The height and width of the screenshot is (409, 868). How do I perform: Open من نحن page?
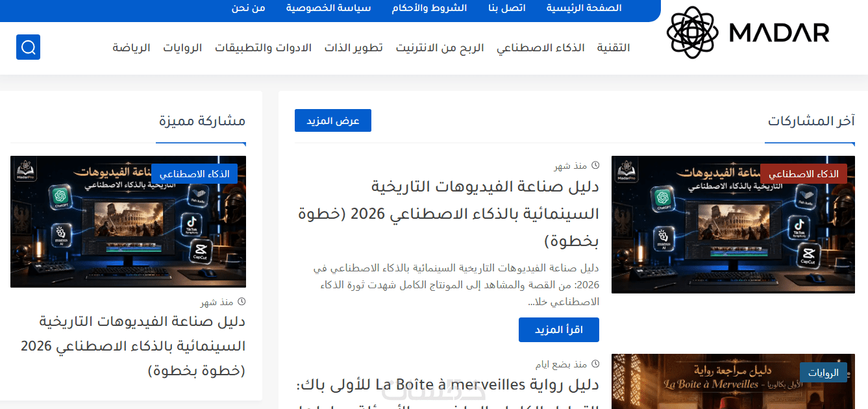tap(249, 8)
